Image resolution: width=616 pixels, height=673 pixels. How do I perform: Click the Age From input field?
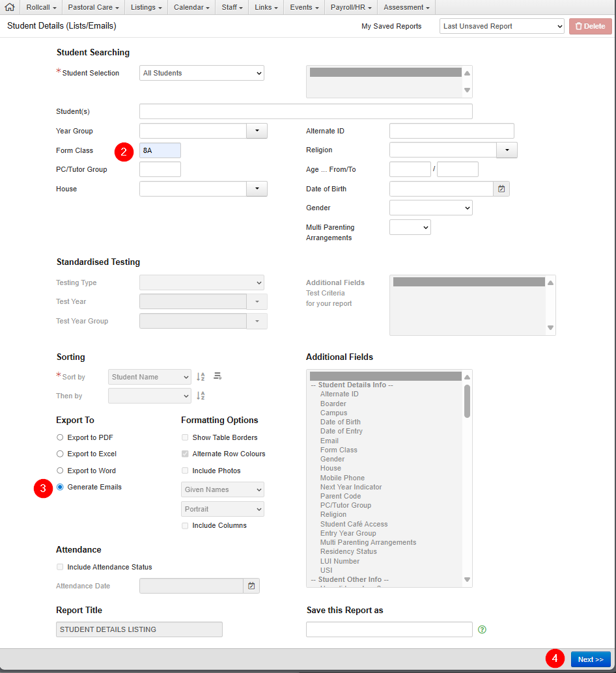point(410,169)
